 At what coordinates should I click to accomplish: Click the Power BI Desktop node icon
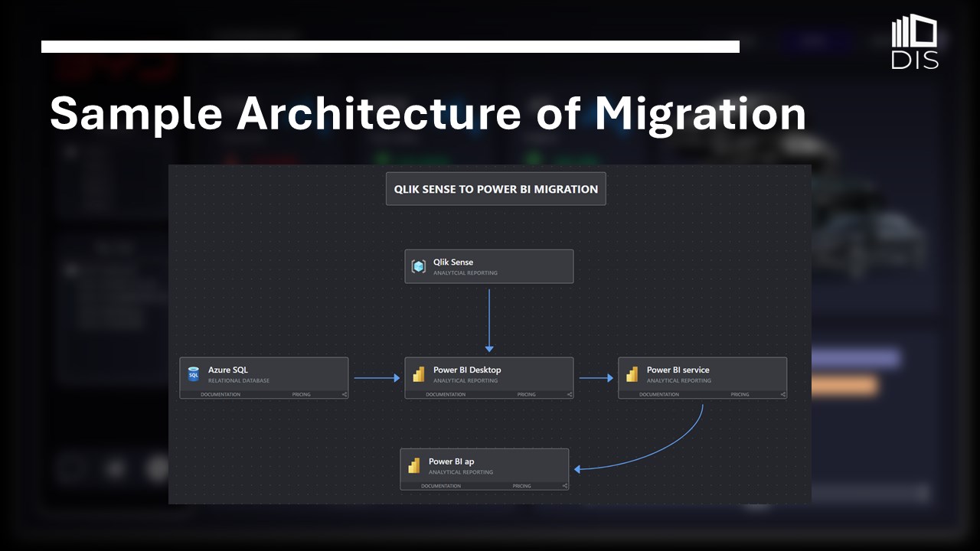419,374
